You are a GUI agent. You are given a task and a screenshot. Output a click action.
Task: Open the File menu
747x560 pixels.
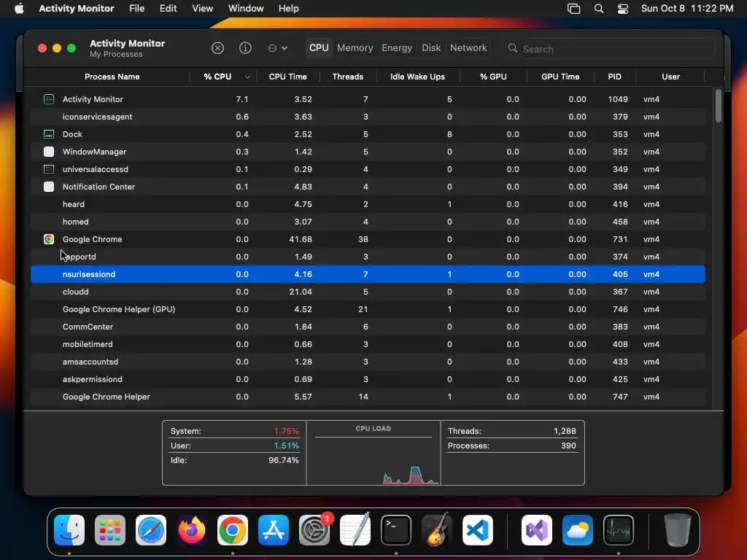coord(136,9)
